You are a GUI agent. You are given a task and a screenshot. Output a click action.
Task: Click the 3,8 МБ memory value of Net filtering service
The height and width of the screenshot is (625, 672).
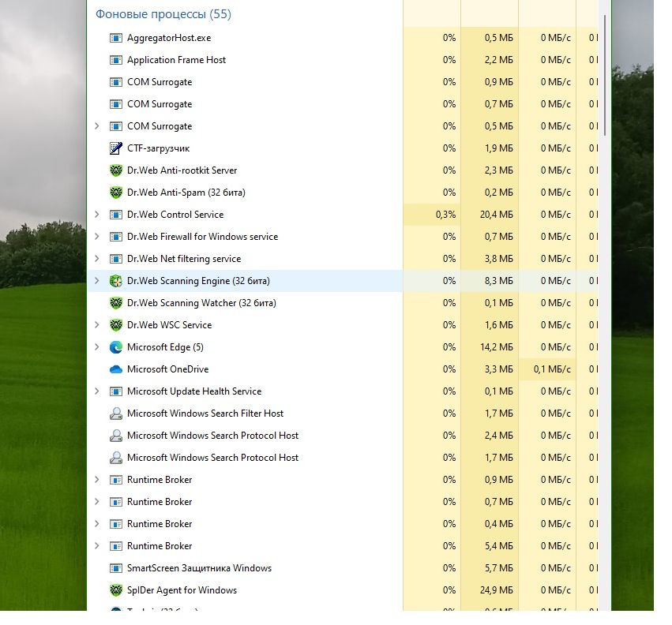click(499, 259)
